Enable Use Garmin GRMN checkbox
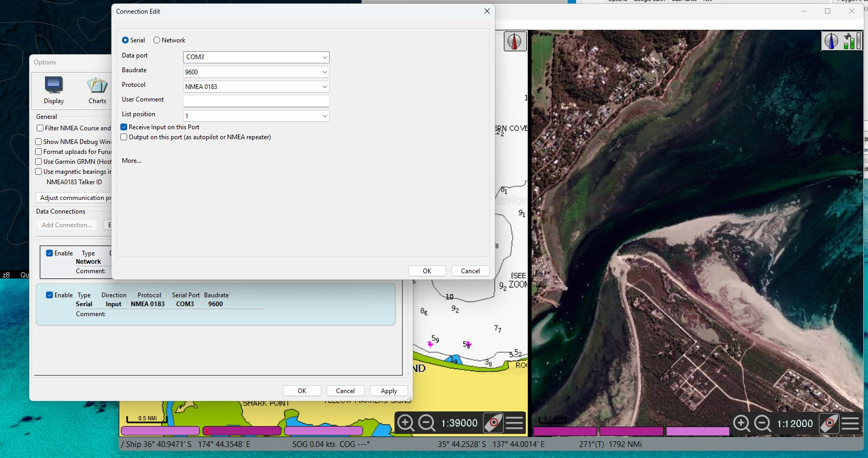This screenshot has width=868, height=458. pyautogui.click(x=39, y=162)
